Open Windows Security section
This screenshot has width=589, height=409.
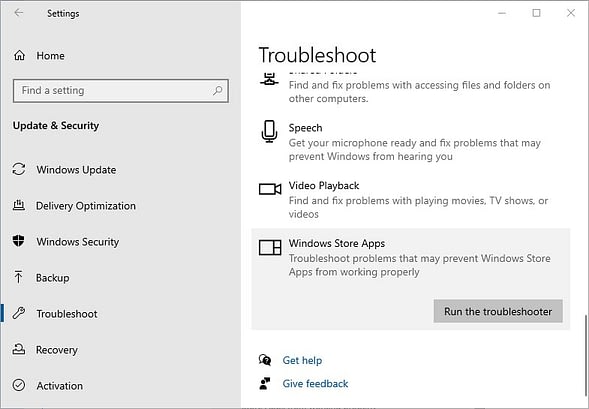coord(78,242)
